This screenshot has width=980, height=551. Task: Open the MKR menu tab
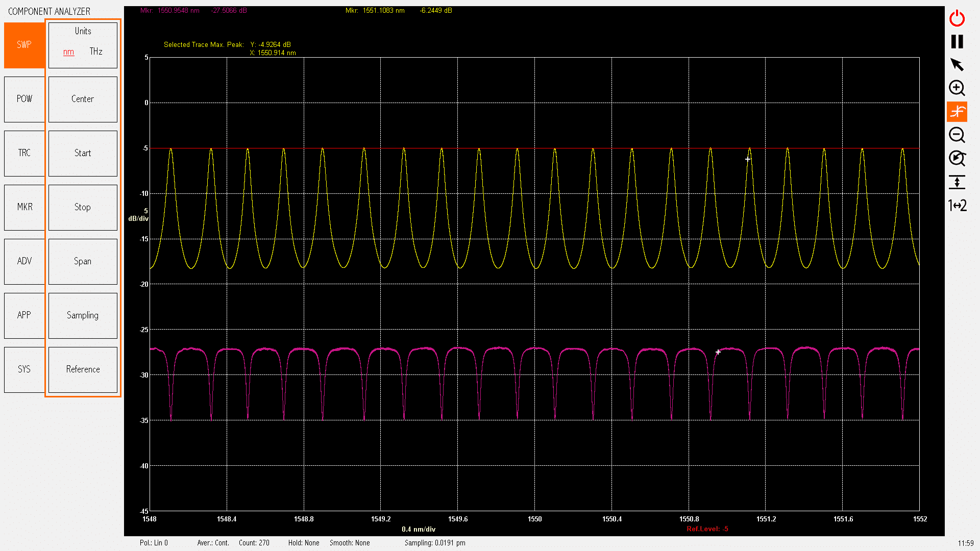[x=24, y=207]
